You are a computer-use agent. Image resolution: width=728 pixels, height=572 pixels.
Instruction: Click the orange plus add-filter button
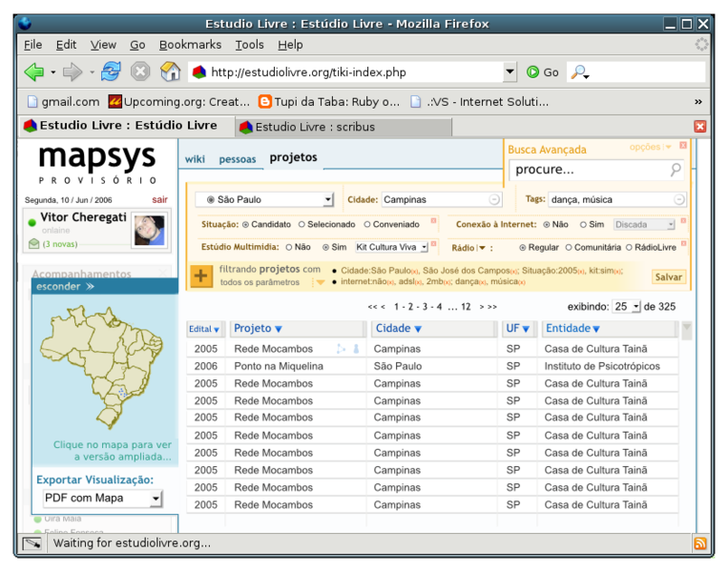(200, 276)
